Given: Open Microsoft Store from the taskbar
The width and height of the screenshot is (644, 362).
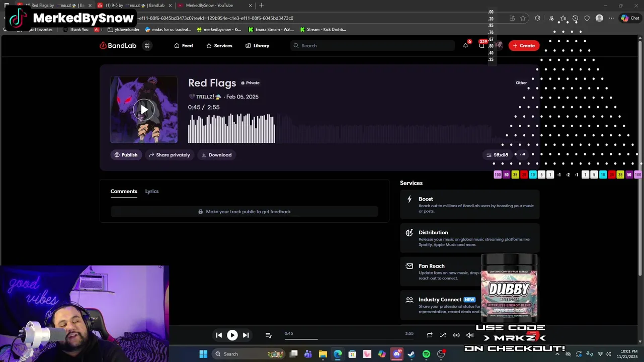Looking at the screenshot, I should click(x=353, y=354).
